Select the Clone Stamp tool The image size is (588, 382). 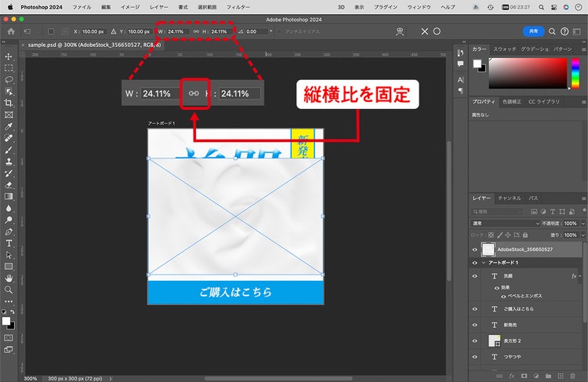pyautogui.click(x=9, y=162)
